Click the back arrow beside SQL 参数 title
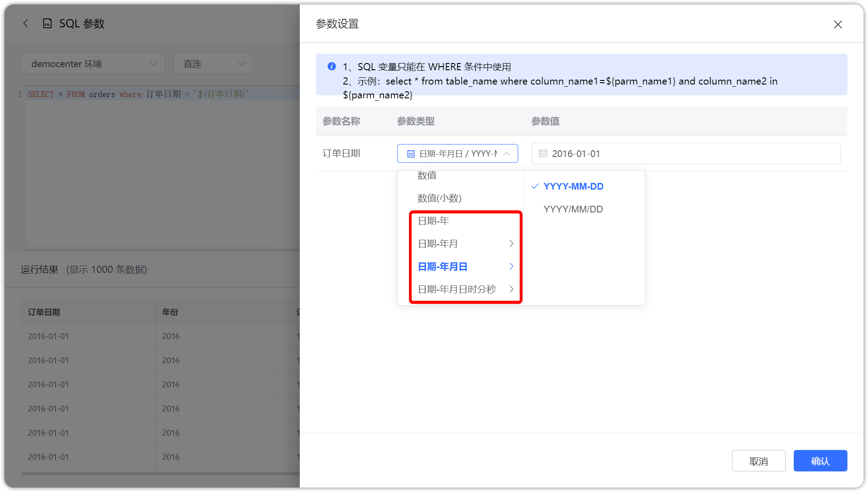 pos(26,23)
